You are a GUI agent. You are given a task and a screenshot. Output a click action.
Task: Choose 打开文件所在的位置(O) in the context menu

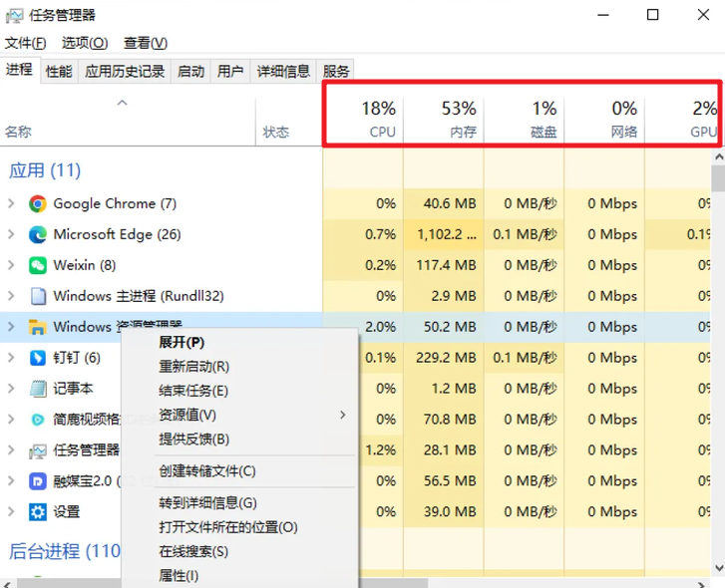click(x=240, y=527)
